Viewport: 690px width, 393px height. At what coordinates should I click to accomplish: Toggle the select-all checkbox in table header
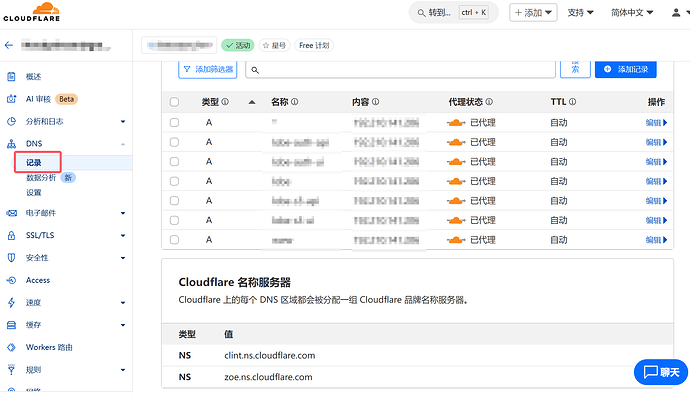174,102
